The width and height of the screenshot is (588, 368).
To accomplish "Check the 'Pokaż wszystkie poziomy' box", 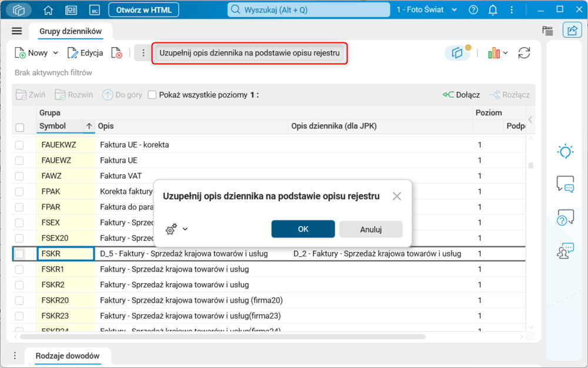I will click(152, 95).
